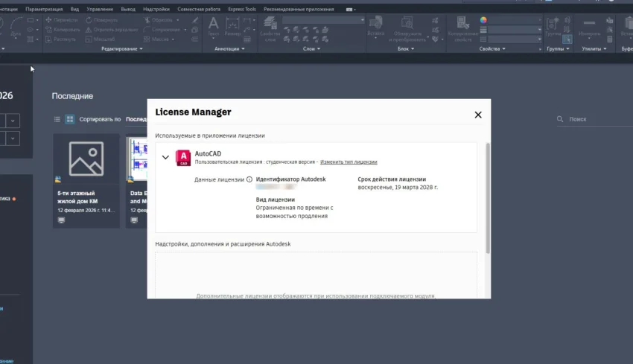Image resolution: width=633 pixels, height=364 pixels.
Task: Click the License Manager vertical scrollbar
Action: [x=488, y=198]
